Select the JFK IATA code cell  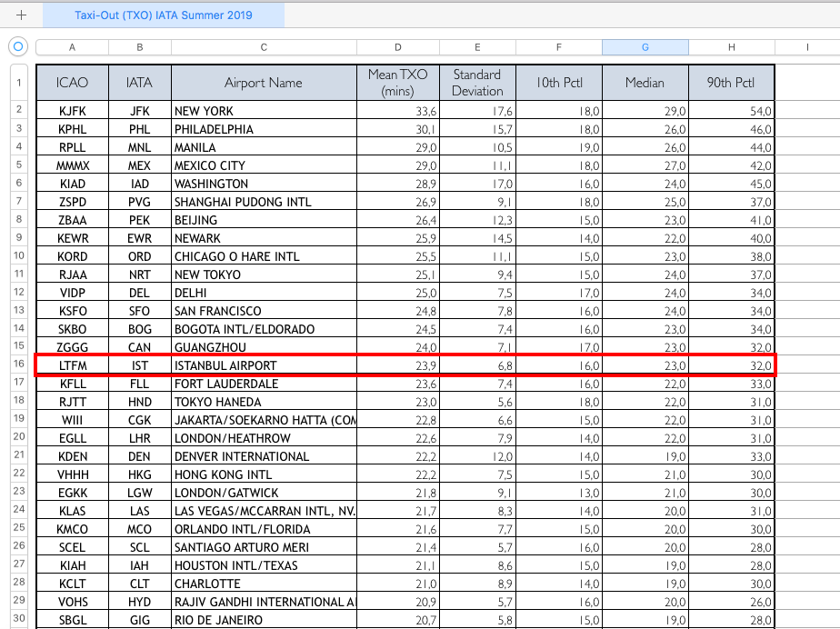pyautogui.click(x=139, y=111)
